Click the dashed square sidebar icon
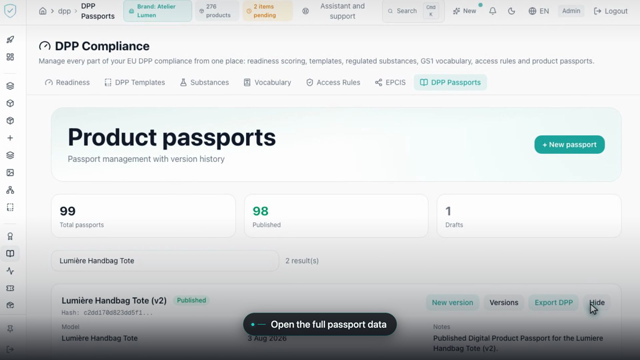 click(x=10, y=207)
